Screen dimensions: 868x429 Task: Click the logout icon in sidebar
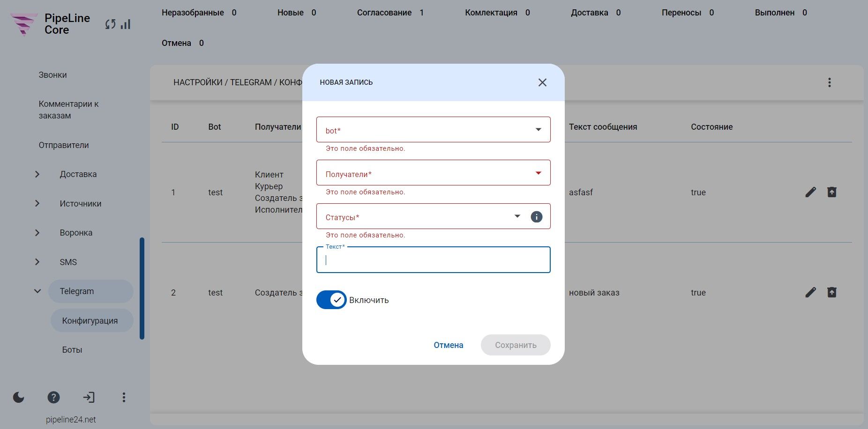click(89, 398)
